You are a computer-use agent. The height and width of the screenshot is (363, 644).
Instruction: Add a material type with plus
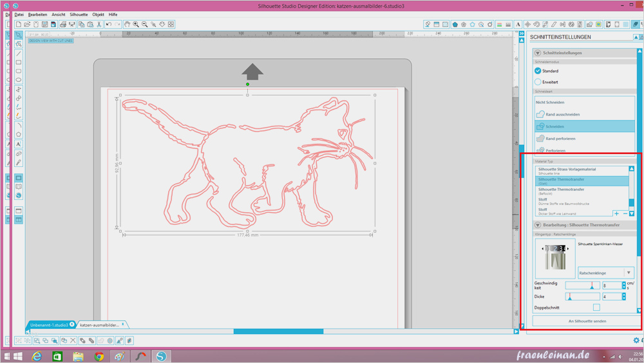616,213
